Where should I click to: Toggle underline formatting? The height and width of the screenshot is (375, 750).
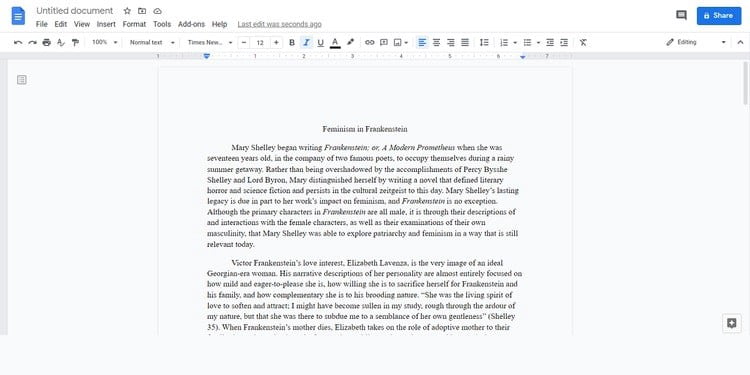(x=320, y=43)
